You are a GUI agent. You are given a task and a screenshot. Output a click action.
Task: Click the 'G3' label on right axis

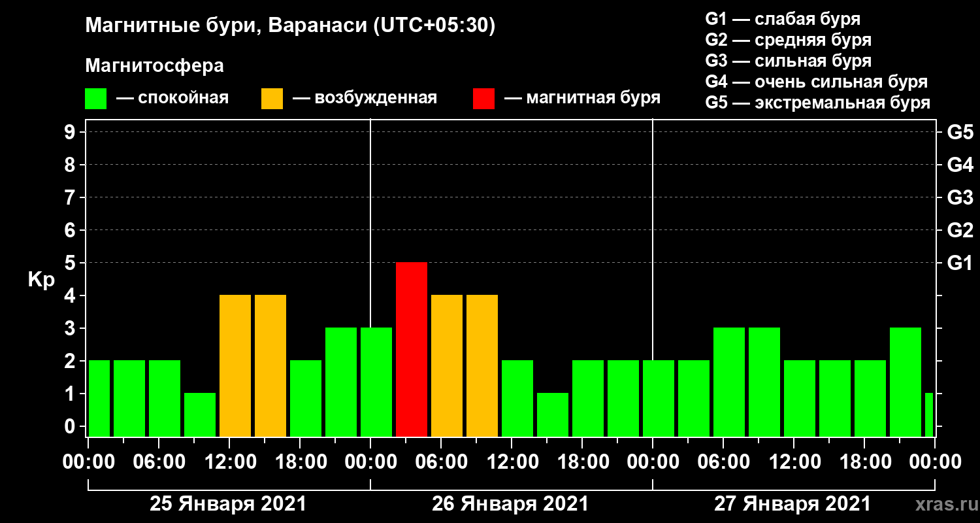point(960,197)
